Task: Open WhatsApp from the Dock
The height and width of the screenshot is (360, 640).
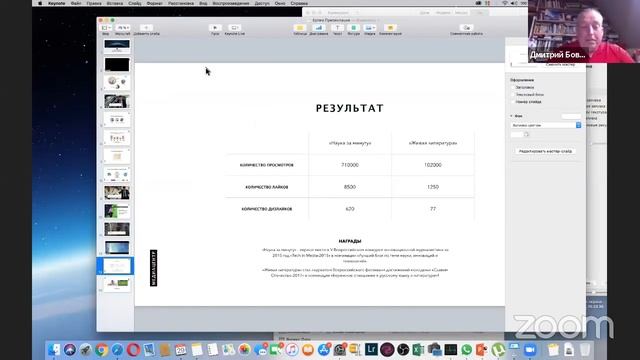Action: click(x=466, y=350)
